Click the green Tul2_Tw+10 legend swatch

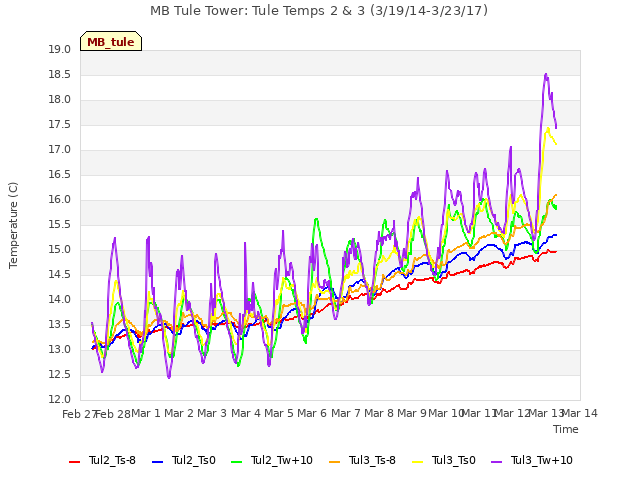(236, 462)
